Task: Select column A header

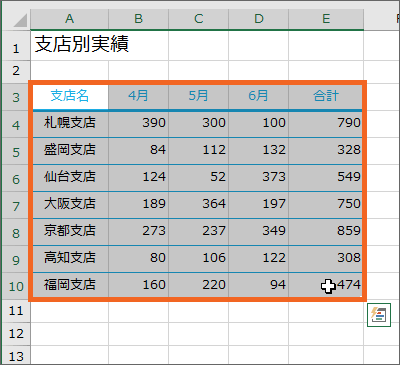Action: click(69, 19)
